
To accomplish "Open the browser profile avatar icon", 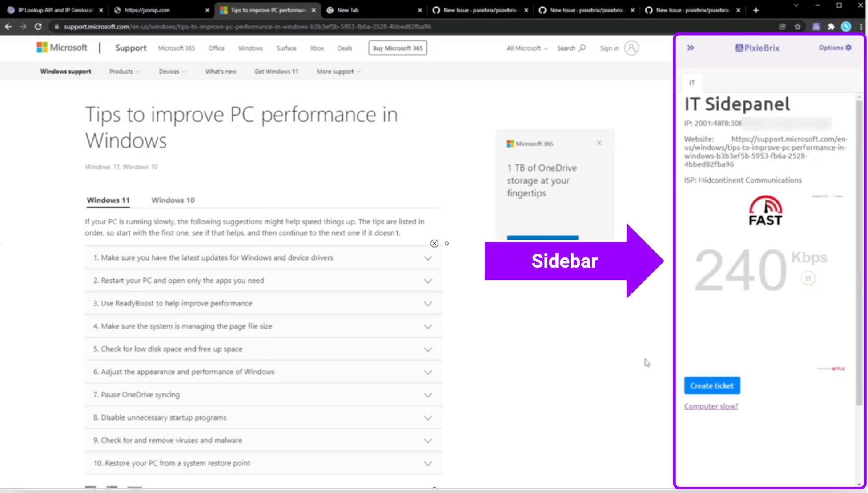I will click(846, 27).
